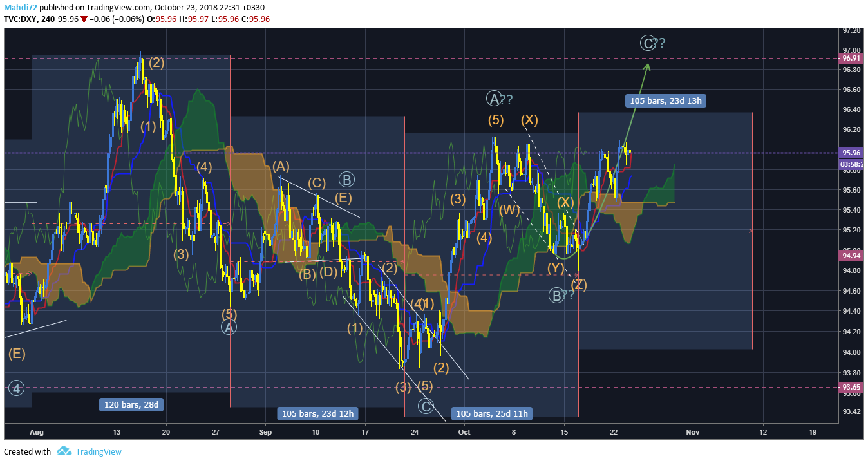Select the H:95.97 high value
The image size is (868, 463).
coord(195,19)
